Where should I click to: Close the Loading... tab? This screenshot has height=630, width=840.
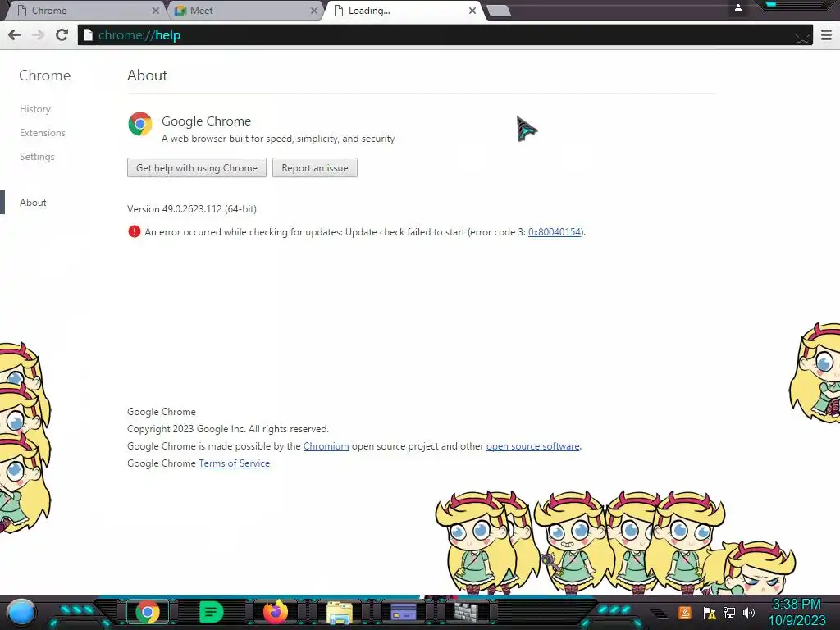click(x=472, y=11)
